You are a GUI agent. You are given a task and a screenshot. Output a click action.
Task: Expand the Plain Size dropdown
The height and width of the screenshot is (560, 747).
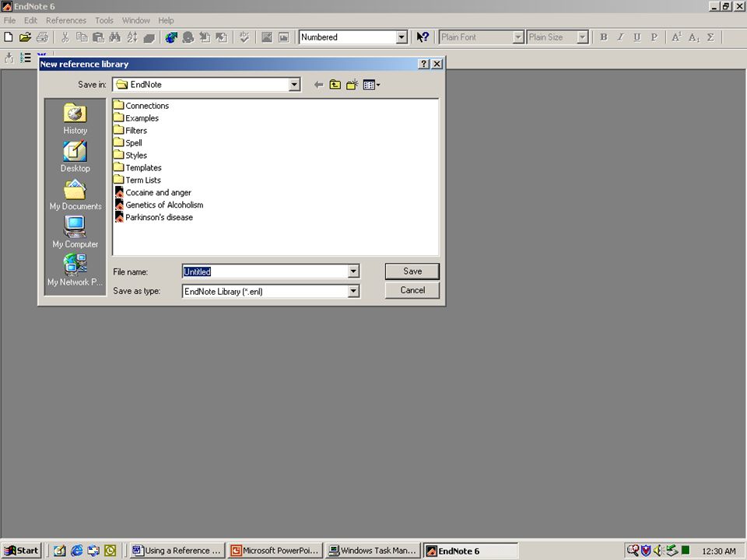click(x=582, y=37)
